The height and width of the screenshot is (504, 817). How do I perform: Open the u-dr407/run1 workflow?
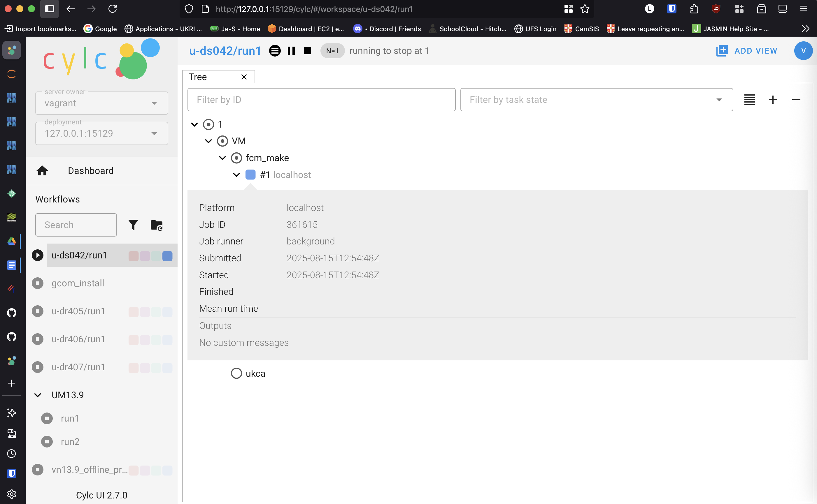point(79,367)
